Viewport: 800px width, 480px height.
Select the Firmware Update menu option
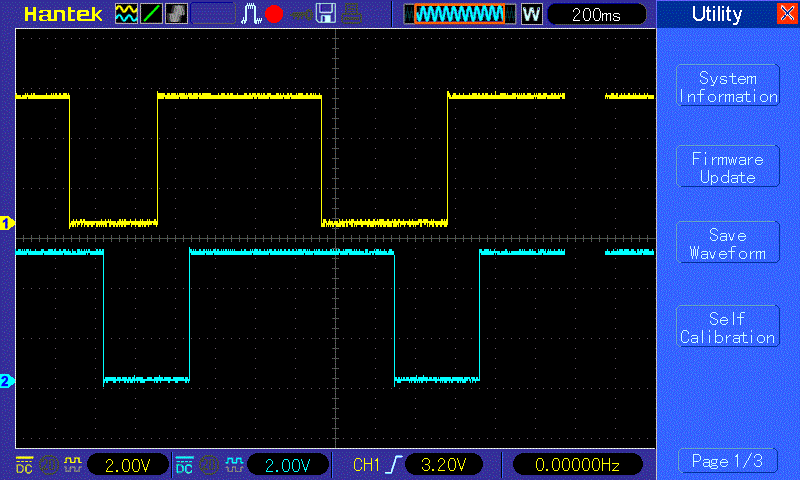[727, 167]
